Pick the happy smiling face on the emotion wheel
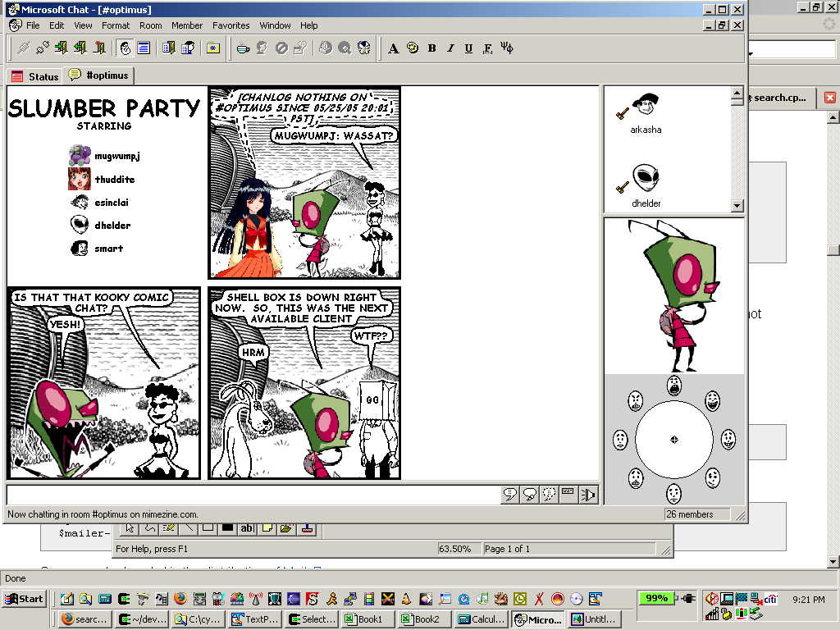 (728, 440)
